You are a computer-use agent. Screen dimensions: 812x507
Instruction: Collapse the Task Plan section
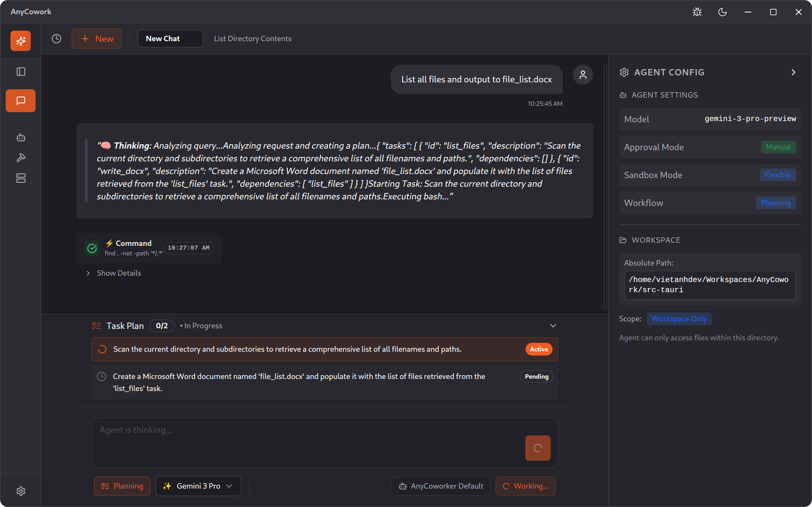(x=553, y=325)
